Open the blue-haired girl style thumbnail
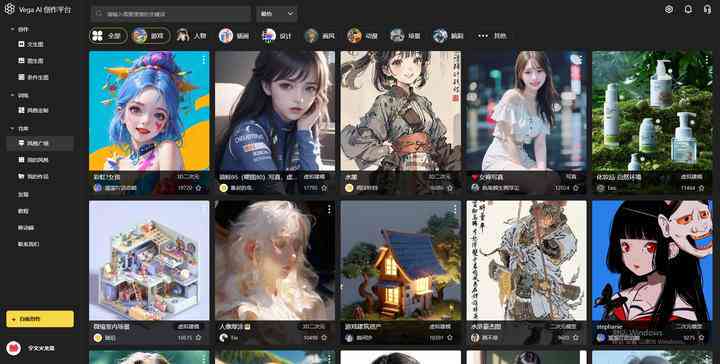 149,111
